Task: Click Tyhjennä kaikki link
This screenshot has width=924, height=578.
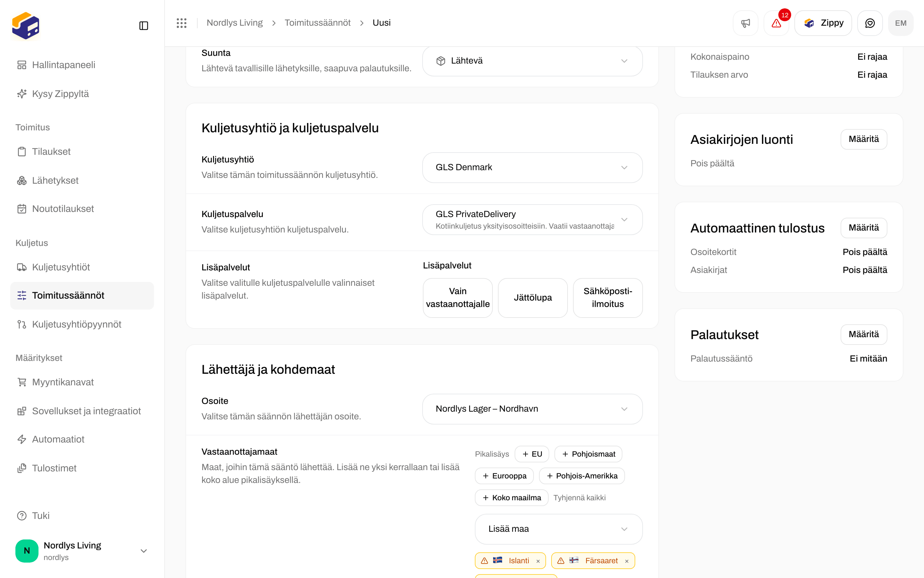Action: click(x=579, y=498)
